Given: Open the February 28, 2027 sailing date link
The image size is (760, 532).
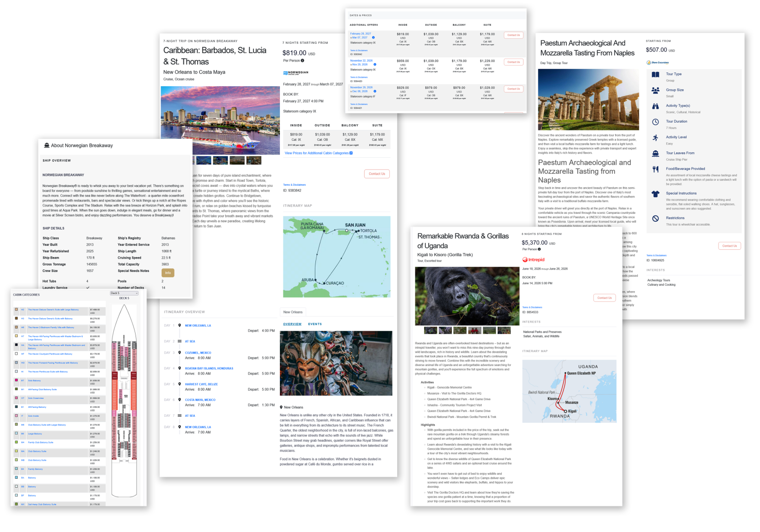Looking at the screenshot, I should [x=361, y=33].
